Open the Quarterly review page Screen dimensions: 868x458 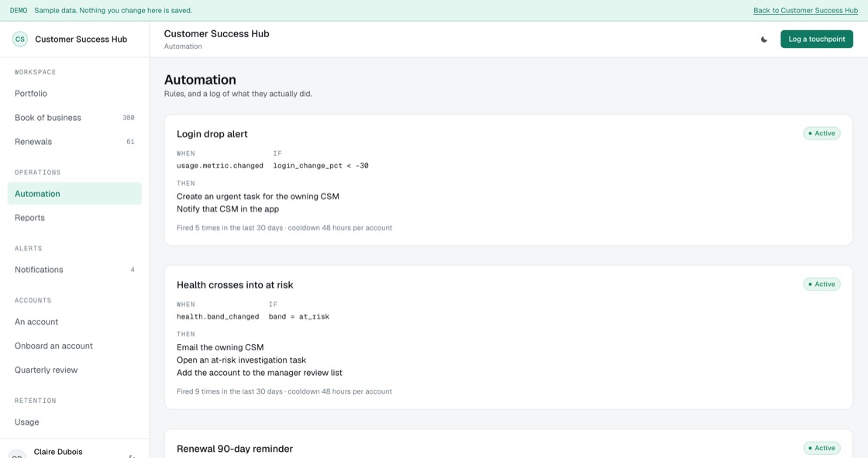pyautogui.click(x=74, y=370)
